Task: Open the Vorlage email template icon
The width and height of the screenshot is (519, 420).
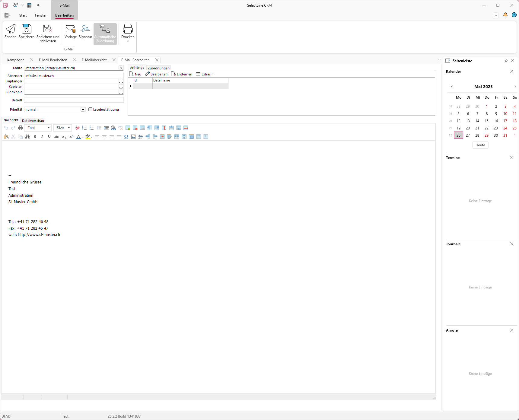Action: (70, 29)
